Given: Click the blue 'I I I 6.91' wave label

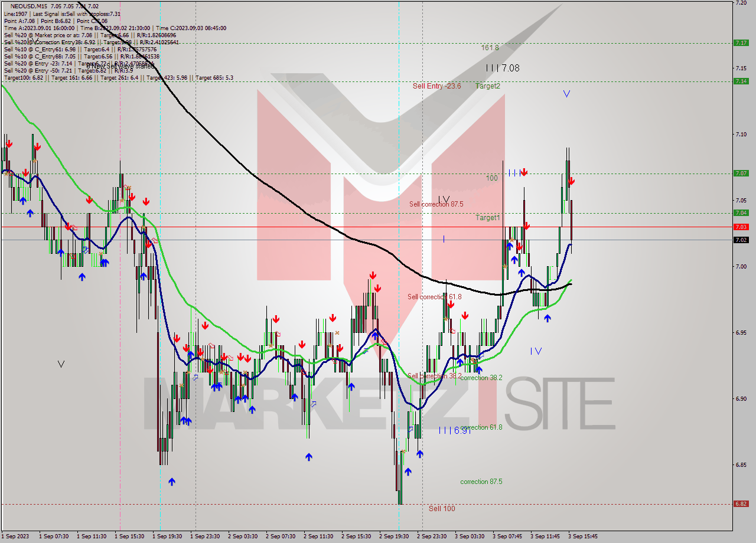Looking at the screenshot, I should [454, 431].
